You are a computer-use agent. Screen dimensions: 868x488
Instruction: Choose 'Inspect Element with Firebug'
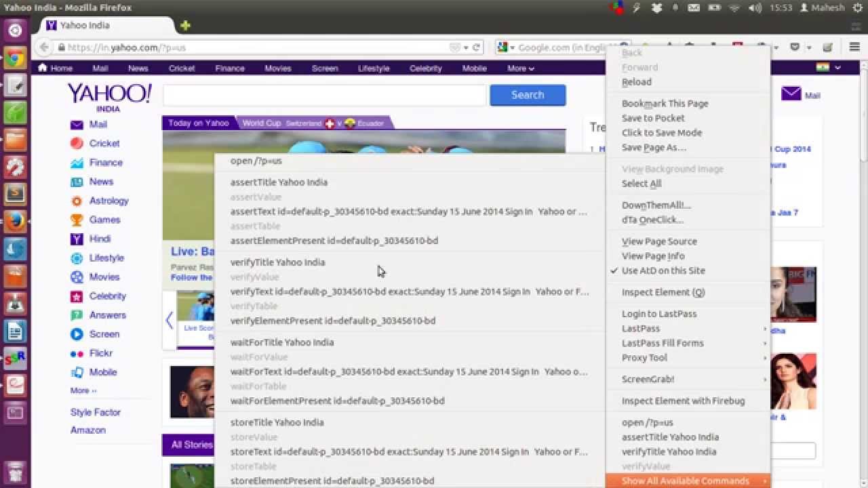pyautogui.click(x=688, y=401)
